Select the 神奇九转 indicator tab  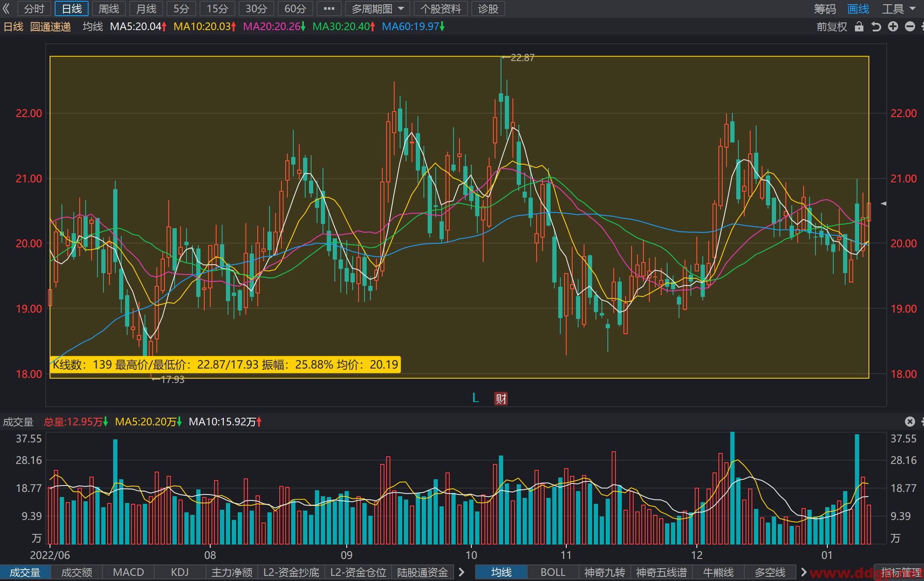(x=605, y=573)
